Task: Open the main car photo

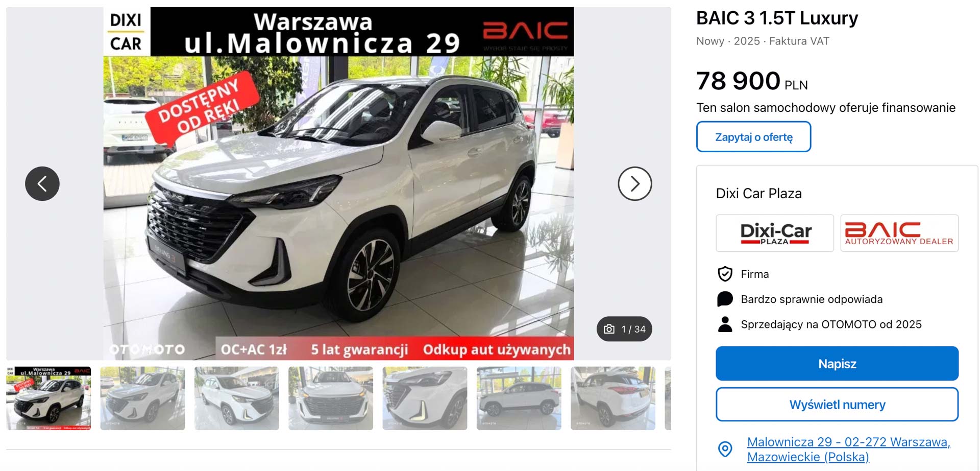Action: coord(338,183)
